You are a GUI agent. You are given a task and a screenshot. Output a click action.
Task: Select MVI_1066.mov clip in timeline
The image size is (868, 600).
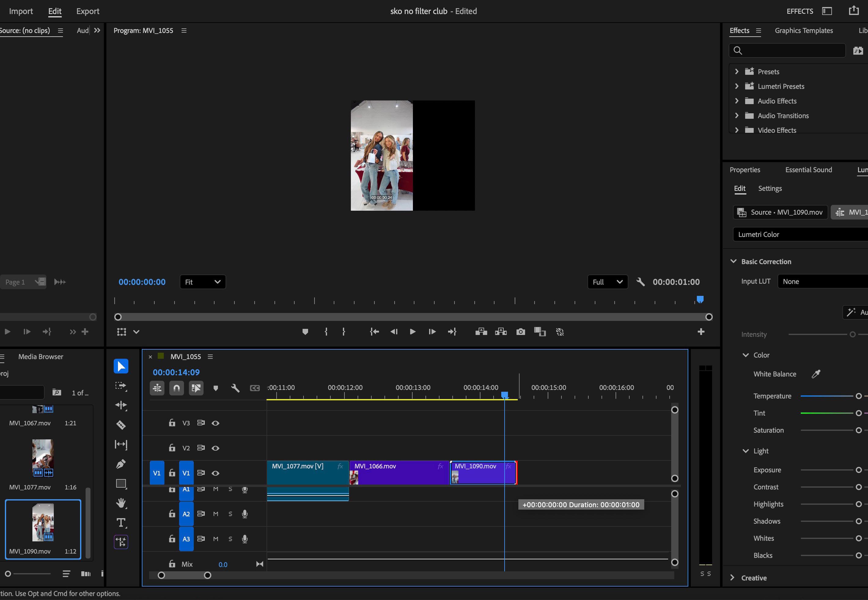click(399, 473)
